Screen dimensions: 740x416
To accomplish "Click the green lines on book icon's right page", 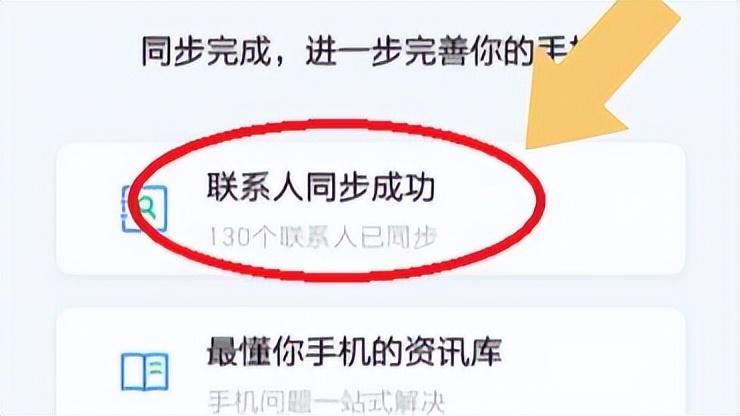I will click(x=157, y=369).
